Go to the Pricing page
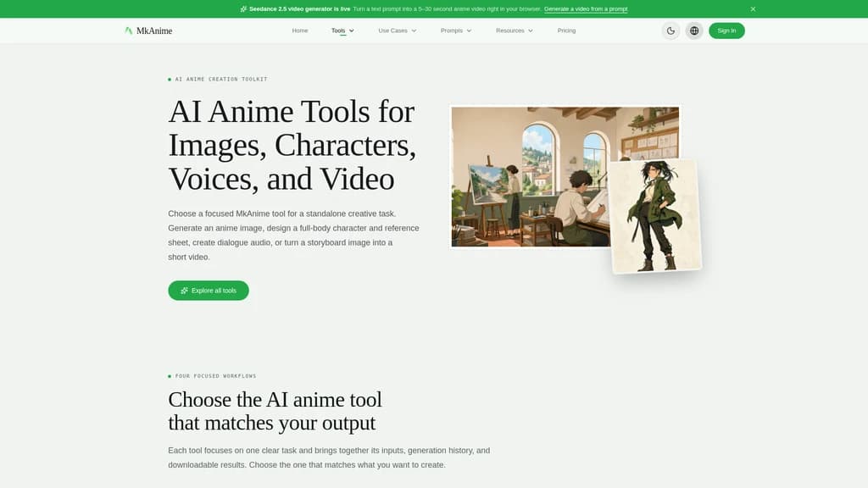 [566, 30]
